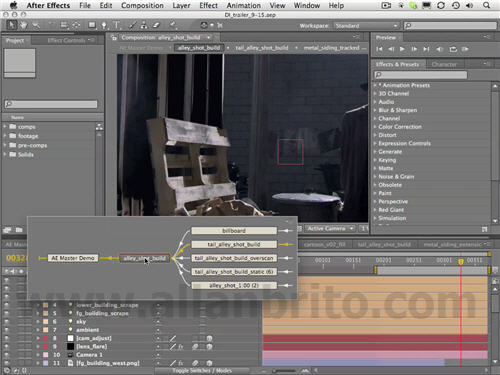Open the Animation menu
Screen dimensions: 500x375
[x=244, y=5]
